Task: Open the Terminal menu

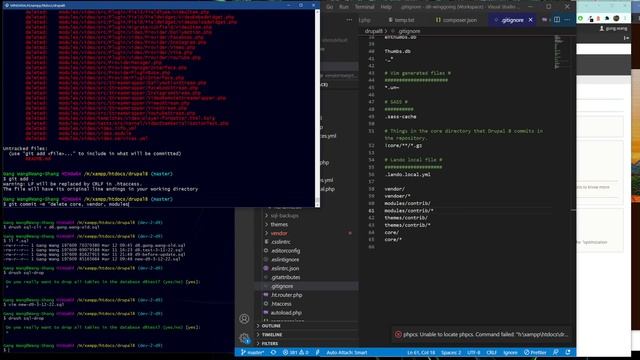Action: [x=364, y=7]
